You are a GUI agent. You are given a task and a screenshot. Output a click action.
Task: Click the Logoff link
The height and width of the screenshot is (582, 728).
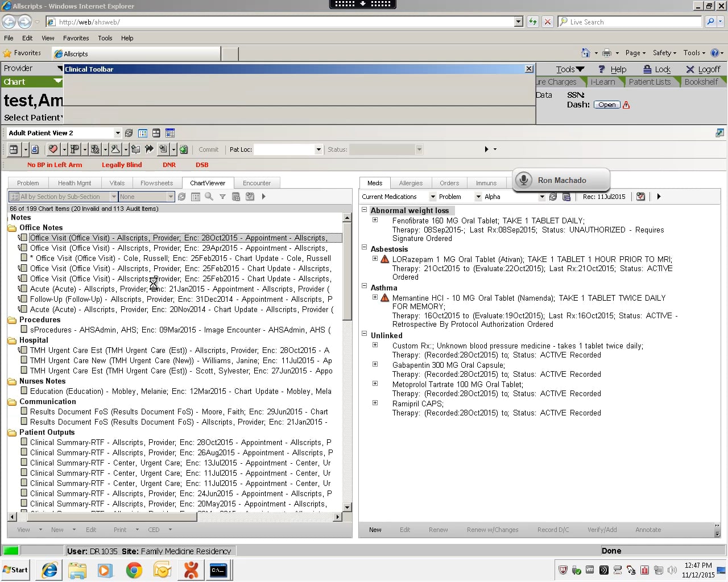tap(704, 69)
